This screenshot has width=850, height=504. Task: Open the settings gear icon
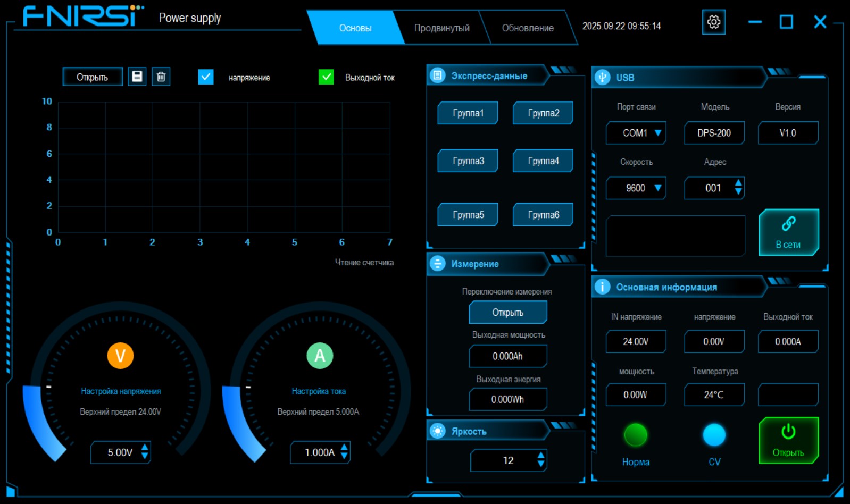(713, 22)
